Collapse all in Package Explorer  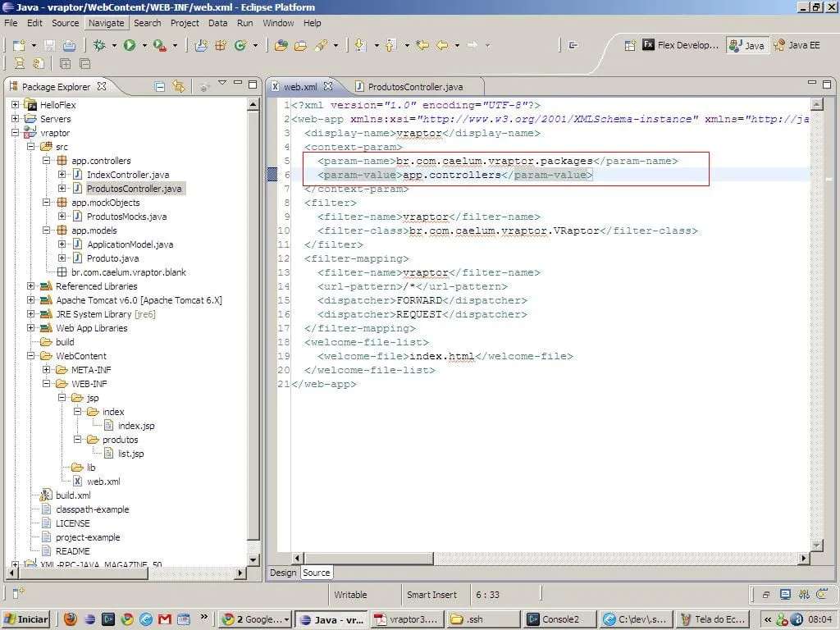(160, 86)
